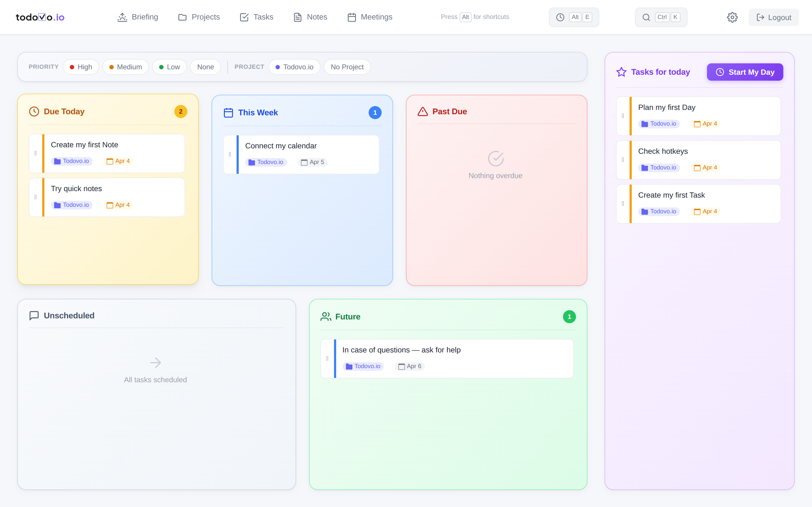This screenshot has width=812, height=507.
Task: Click drag handle on Create my first Note
Action: click(x=35, y=153)
